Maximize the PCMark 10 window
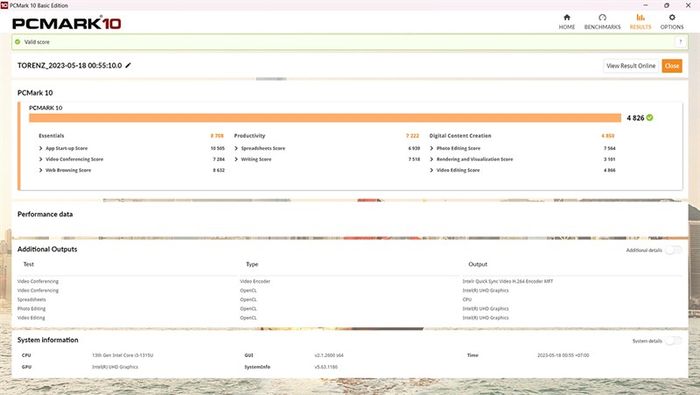 point(667,5)
